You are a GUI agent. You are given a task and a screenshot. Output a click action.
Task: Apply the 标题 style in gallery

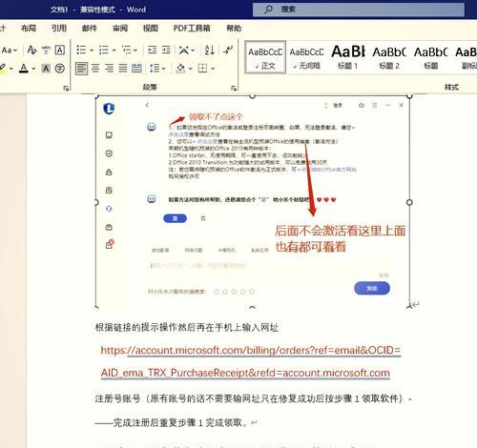tap(430, 57)
